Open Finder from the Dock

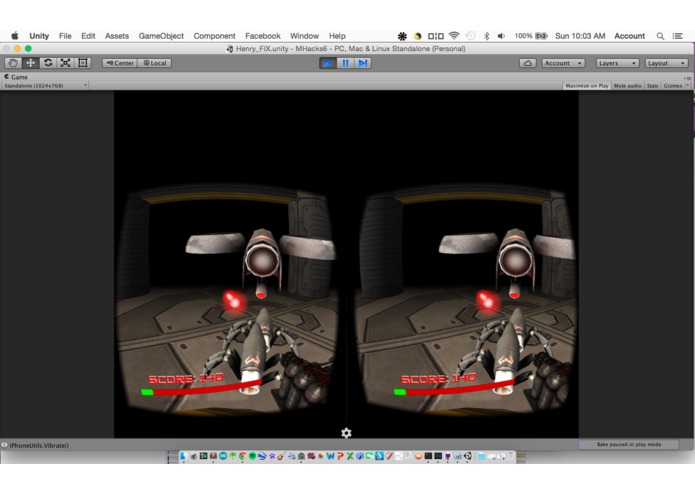[184, 456]
